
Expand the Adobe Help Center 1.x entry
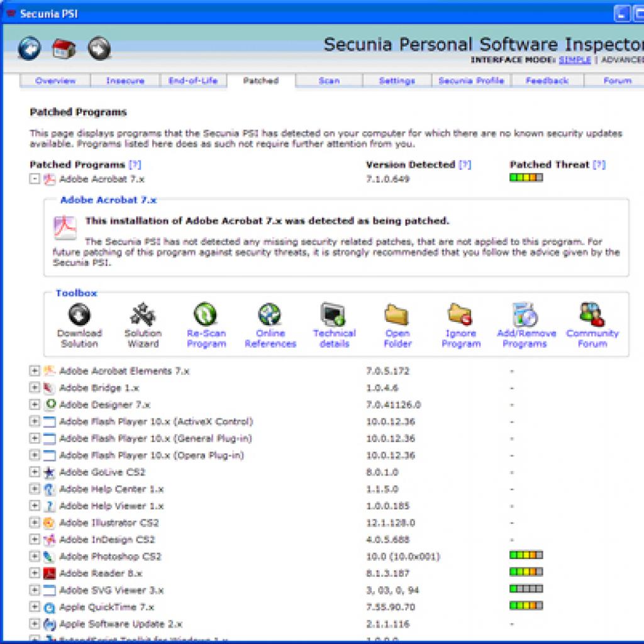[x=35, y=489]
